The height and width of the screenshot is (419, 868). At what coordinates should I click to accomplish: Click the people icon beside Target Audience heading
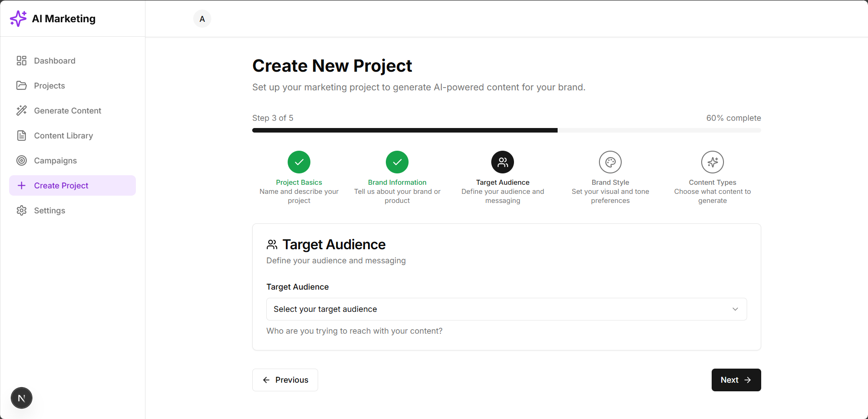tap(272, 245)
